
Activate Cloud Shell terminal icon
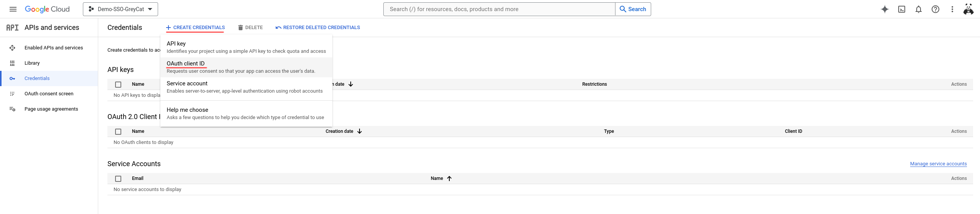click(x=902, y=9)
